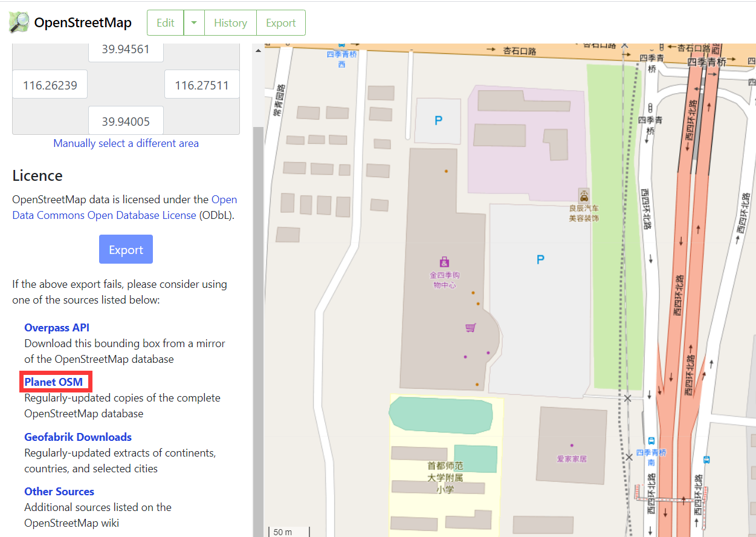Viewport: 756px width, 537px height.
Task: Click the bus stop icon at 四季青桥西
Action: pyautogui.click(x=343, y=44)
